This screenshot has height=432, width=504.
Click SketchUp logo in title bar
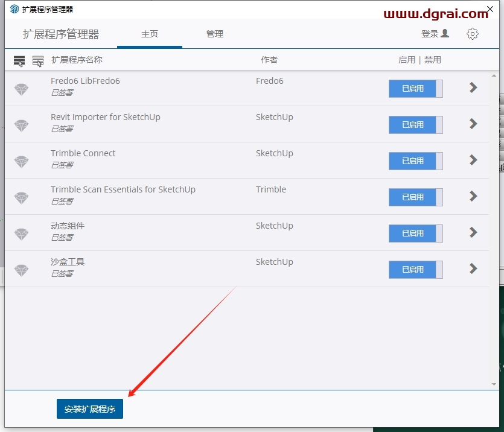14,9
